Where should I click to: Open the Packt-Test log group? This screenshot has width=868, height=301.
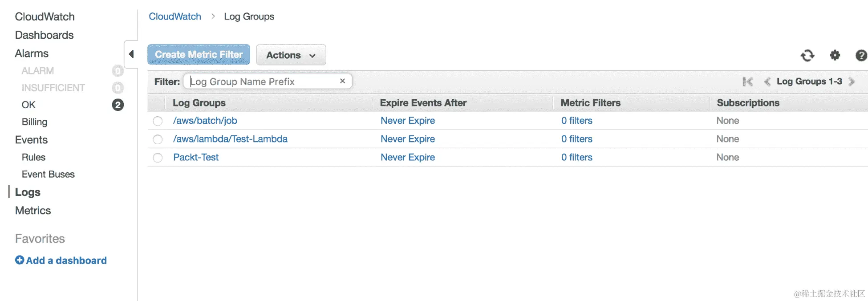[x=196, y=157]
